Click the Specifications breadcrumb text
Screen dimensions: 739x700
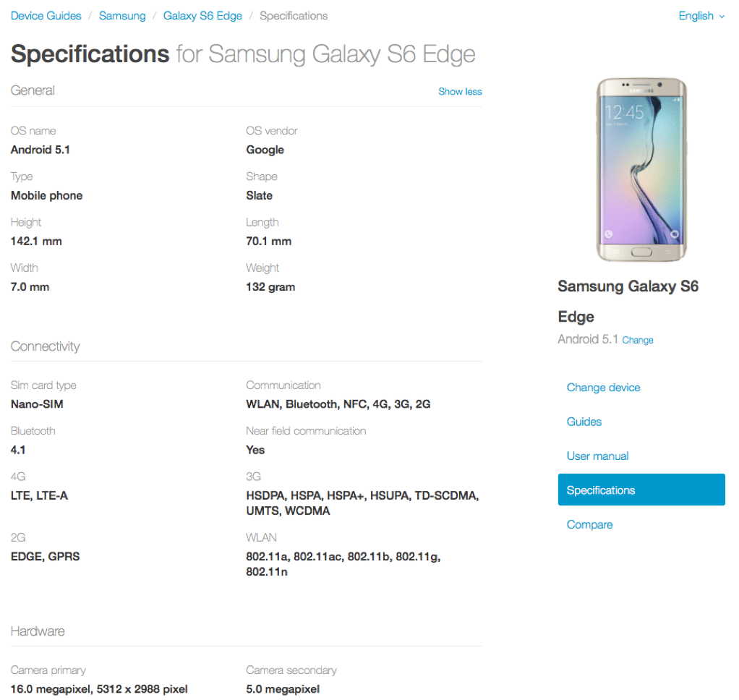tap(294, 16)
